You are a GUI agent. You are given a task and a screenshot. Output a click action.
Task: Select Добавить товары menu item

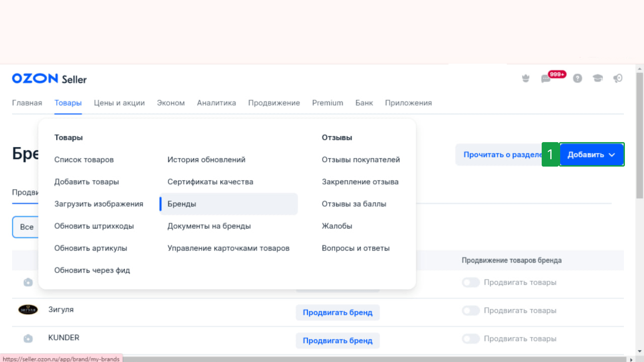[87, 182]
